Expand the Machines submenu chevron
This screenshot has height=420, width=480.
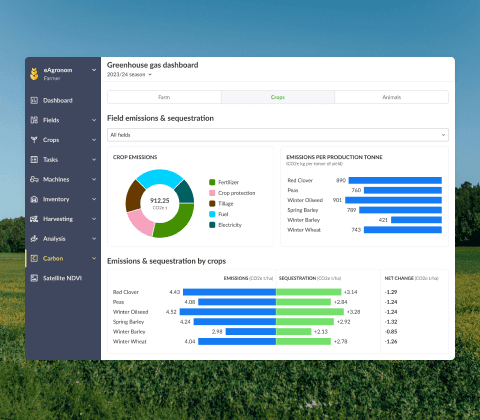94,179
